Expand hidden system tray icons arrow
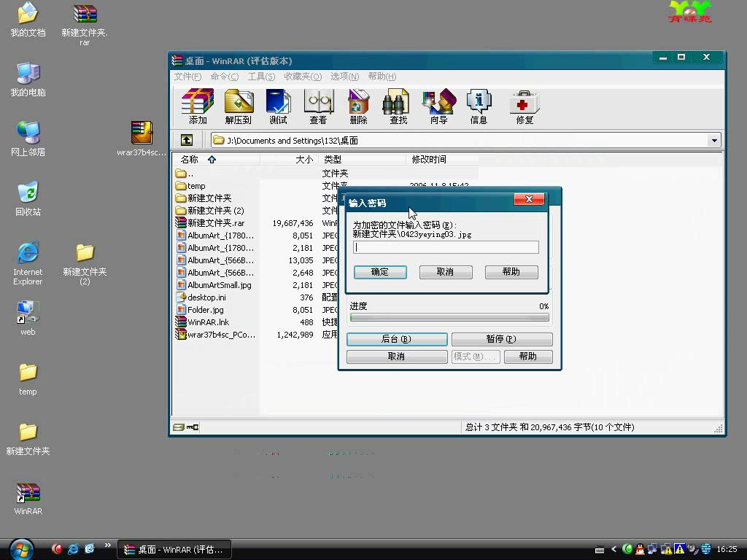The height and width of the screenshot is (560, 747). coord(614,549)
